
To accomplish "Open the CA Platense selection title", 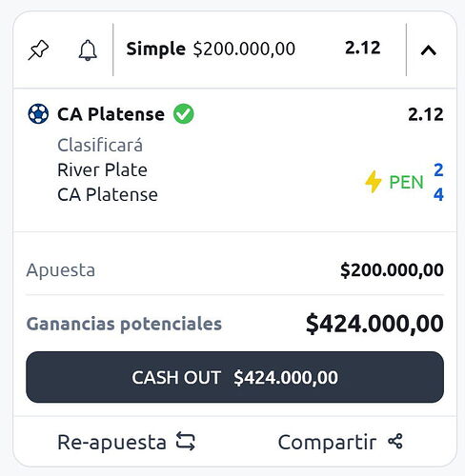I will pyautogui.click(x=111, y=114).
